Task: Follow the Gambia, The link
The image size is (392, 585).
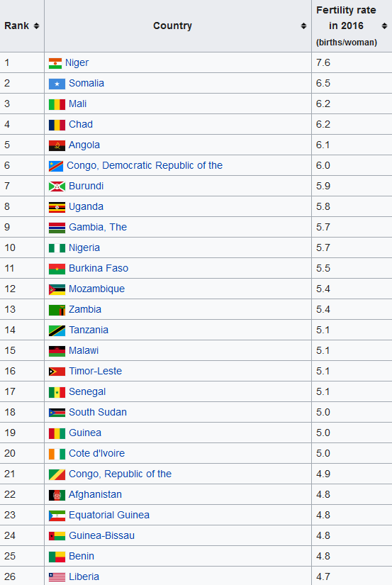Action: 98,227
